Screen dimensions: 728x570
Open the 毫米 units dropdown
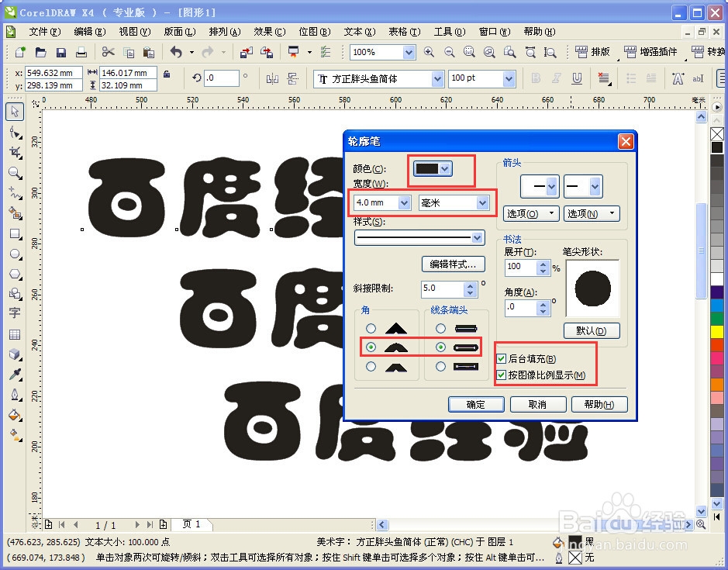tap(482, 202)
